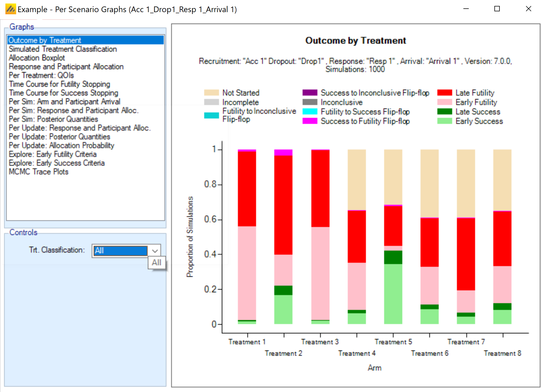Choose Time Course for Futility Stopping
Image resolution: width=541 pixels, height=392 pixels.
pos(59,84)
